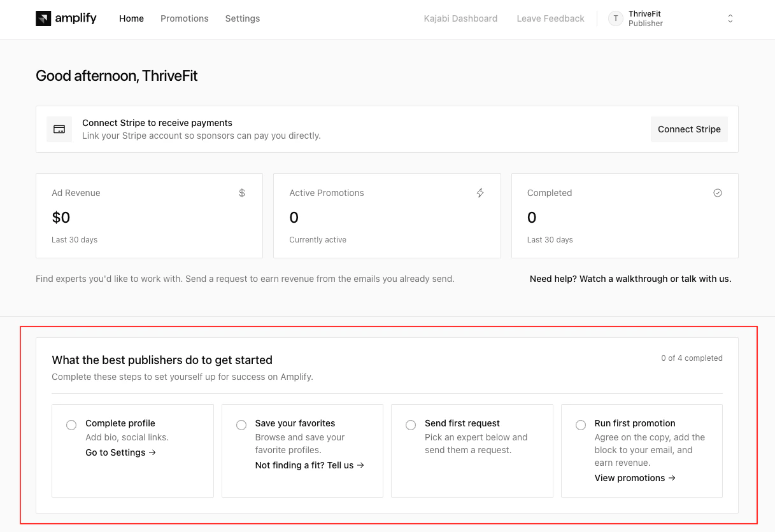Click 'Connect Stripe to receive payments' text
Image resolution: width=775 pixels, height=532 pixels.
[x=157, y=123]
